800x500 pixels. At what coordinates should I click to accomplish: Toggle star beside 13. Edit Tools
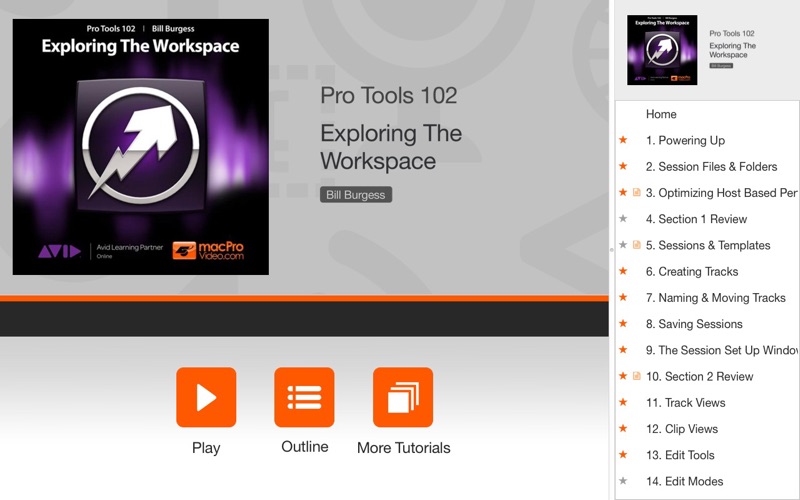623,455
